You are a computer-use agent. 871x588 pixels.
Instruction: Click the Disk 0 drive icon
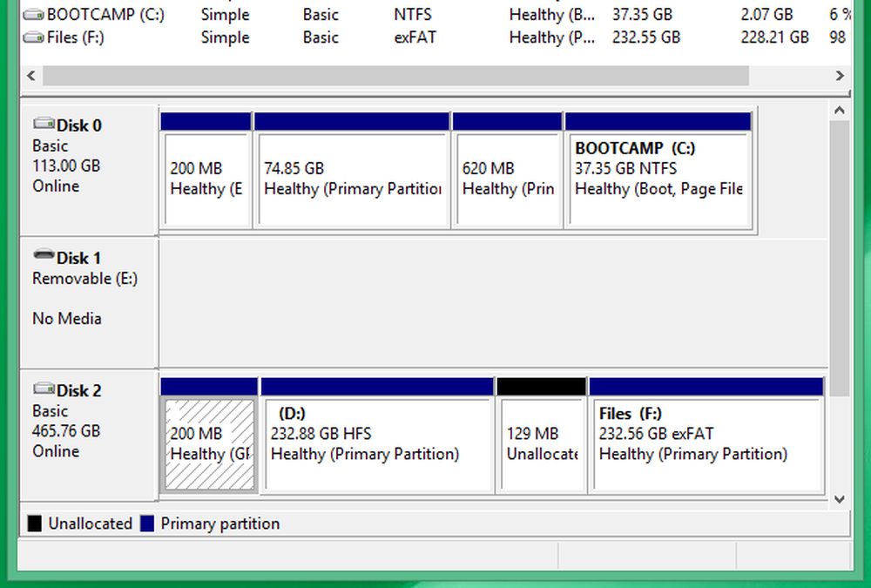tap(44, 124)
